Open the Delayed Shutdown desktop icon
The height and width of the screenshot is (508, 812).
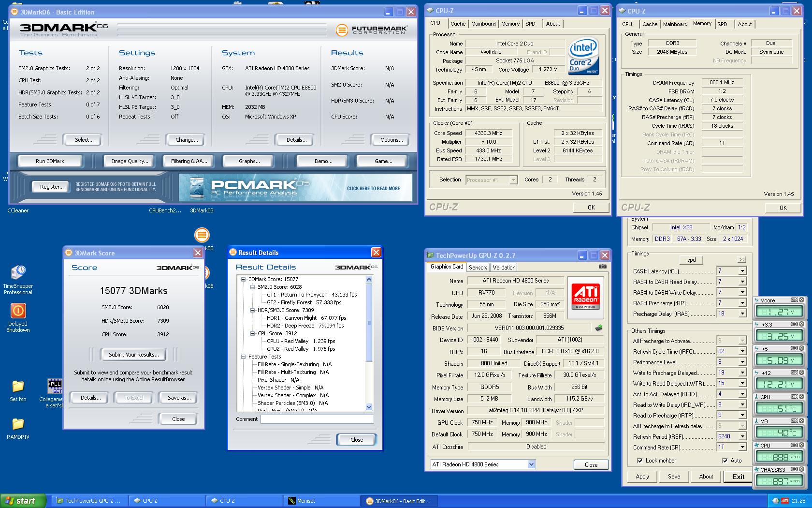pos(18,318)
